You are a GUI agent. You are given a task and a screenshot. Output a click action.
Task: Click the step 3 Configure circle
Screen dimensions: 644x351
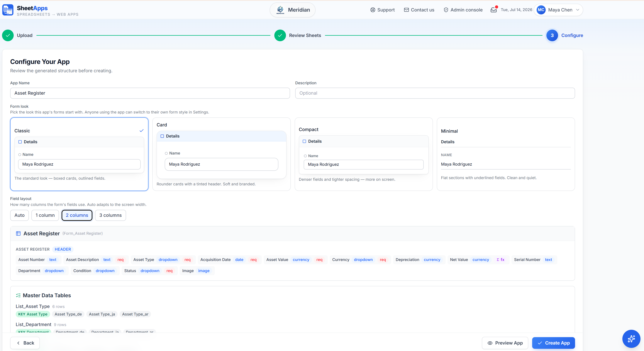point(552,35)
